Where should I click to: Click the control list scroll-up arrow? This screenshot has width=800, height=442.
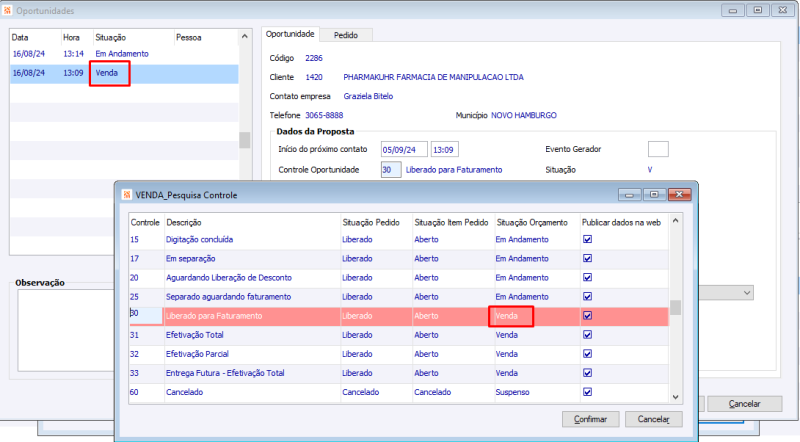pos(676,221)
